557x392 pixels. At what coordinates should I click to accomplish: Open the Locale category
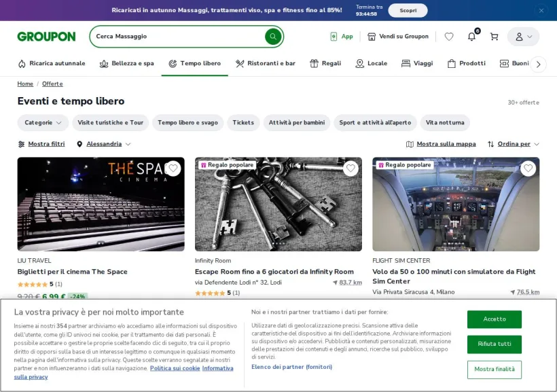coord(371,63)
